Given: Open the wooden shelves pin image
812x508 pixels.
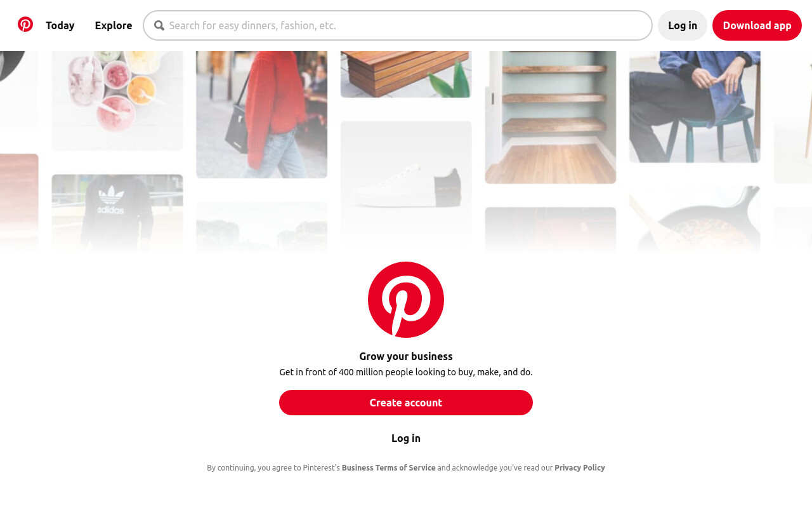Looking at the screenshot, I should (x=551, y=117).
